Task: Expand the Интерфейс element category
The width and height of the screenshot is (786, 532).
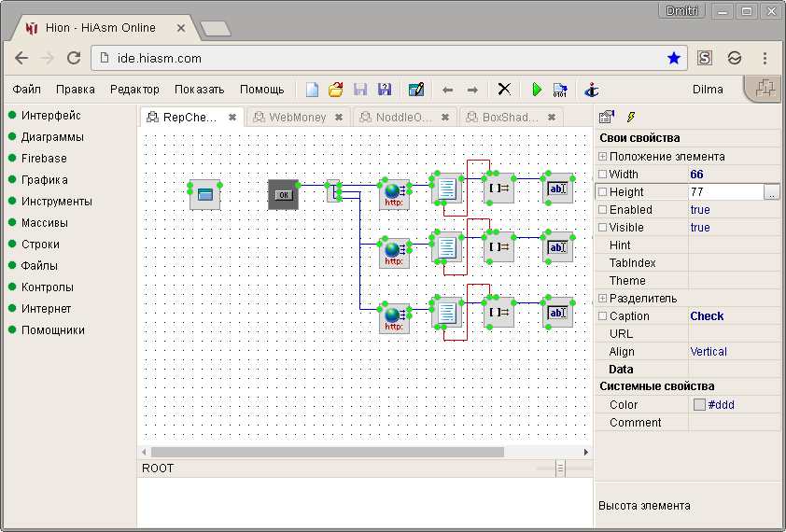Action: pos(51,116)
